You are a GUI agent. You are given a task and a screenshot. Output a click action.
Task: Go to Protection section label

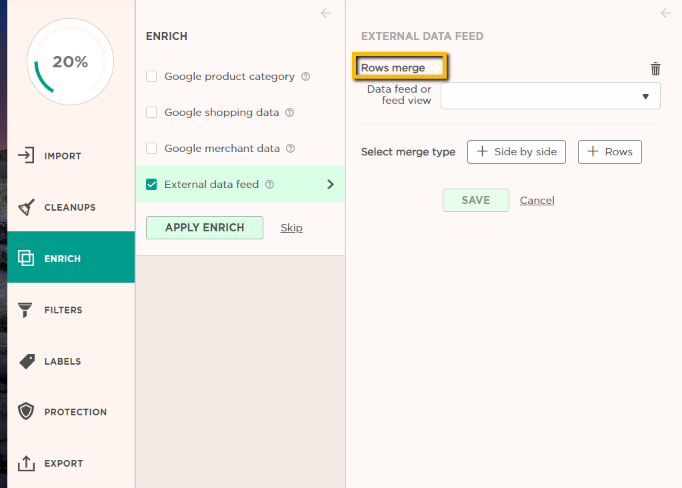pyautogui.click(x=75, y=412)
